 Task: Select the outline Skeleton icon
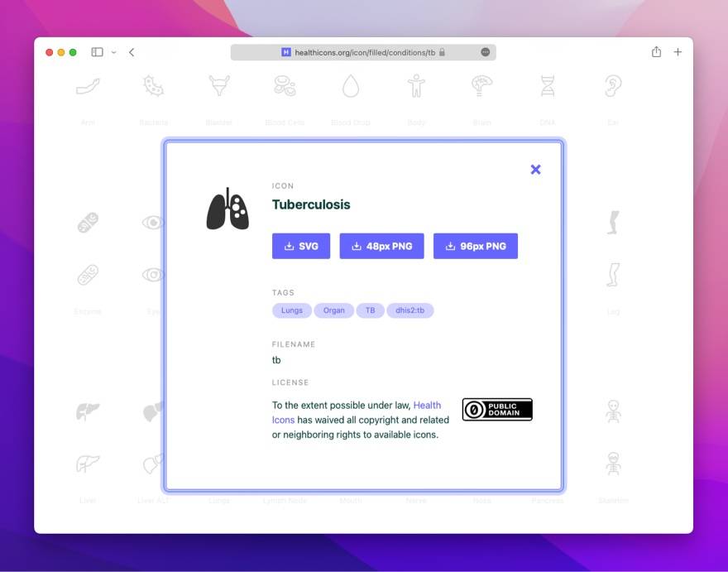pos(613,464)
